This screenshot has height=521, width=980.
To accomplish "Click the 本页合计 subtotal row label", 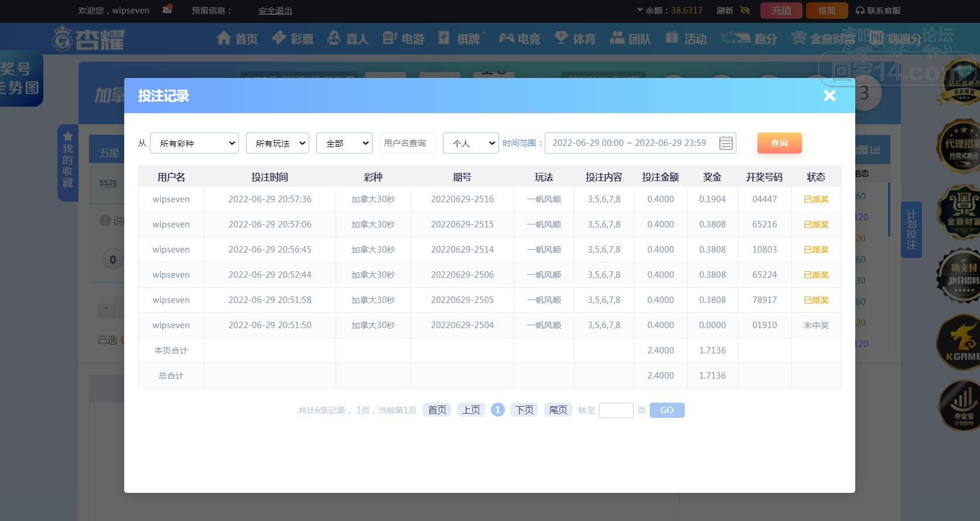I will tap(171, 350).
